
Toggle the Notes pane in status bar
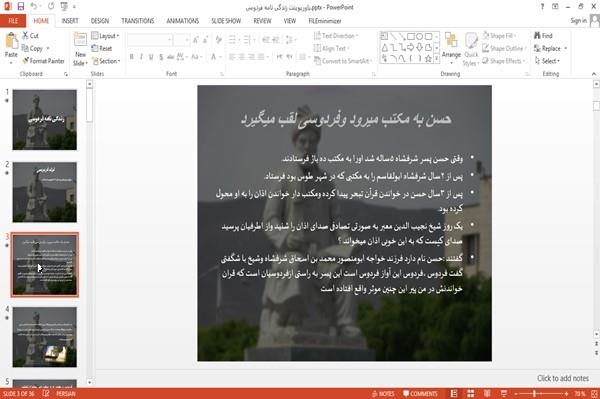tap(383, 394)
